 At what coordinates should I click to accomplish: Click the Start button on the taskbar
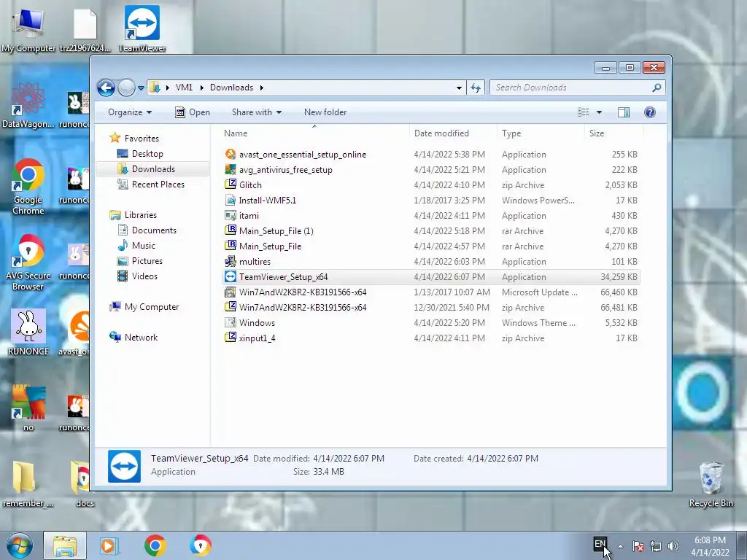point(20,545)
